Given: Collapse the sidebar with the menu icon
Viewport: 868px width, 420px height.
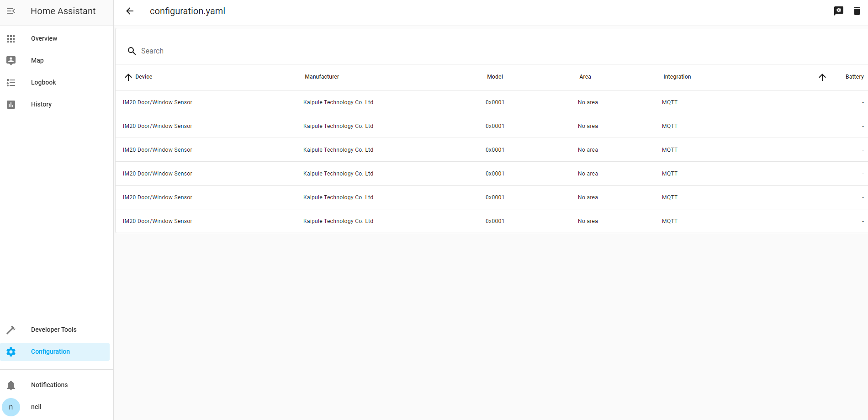Looking at the screenshot, I should [x=11, y=11].
